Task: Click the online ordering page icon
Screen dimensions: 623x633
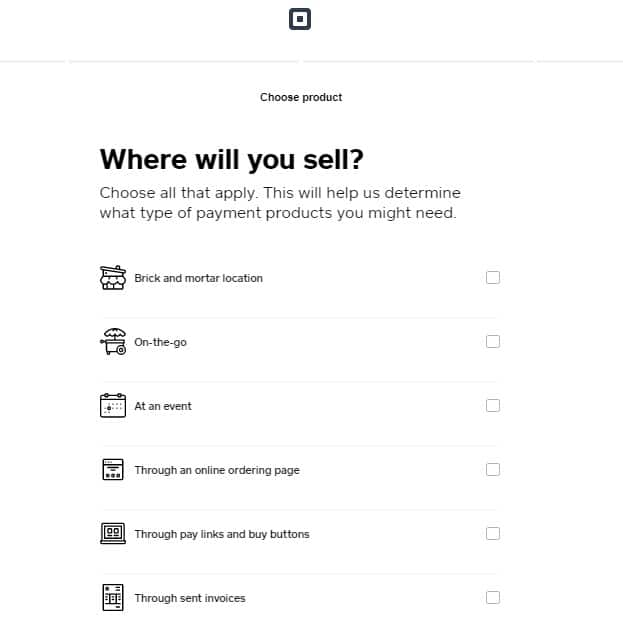Action: pos(113,469)
